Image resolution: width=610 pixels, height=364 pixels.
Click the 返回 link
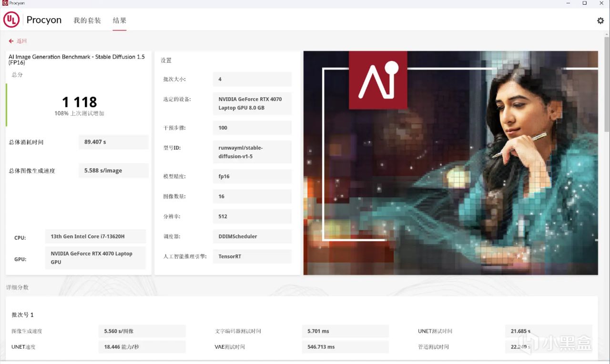click(22, 41)
